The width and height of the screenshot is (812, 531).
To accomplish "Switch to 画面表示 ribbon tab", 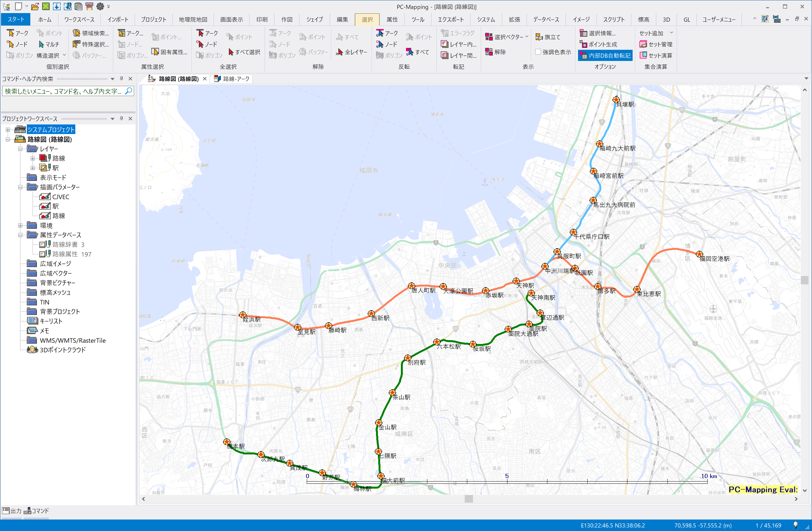I will coord(232,19).
